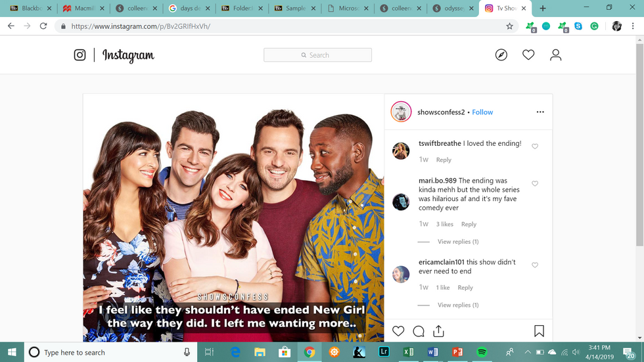The height and width of the screenshot is (362, 644).
Task: Click the browser back arrow
Action: pyautogui.click(x=11, y=26)
